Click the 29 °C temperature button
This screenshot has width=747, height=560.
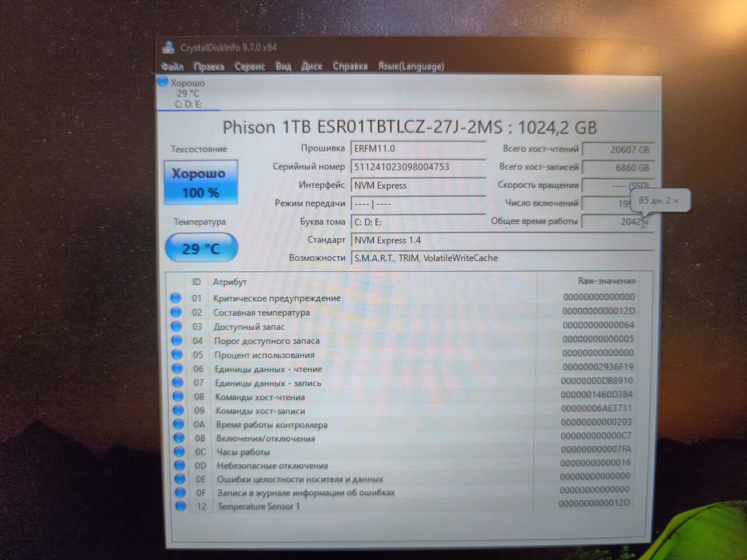(201, 249)
